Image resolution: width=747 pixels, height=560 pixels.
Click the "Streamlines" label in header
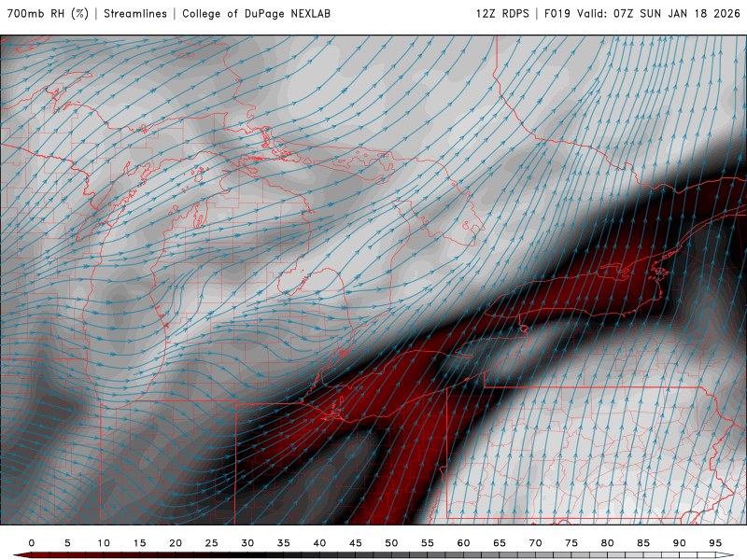[x=135, y=14]
